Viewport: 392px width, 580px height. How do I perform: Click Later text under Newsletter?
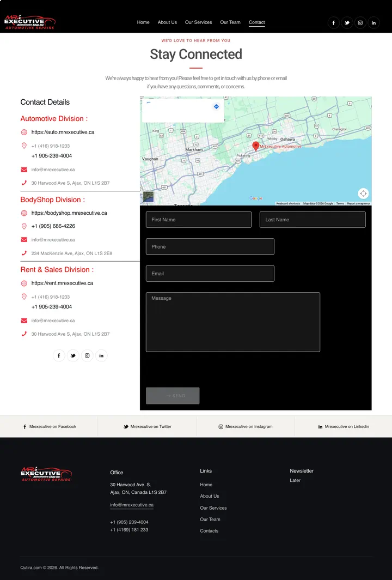[x=295, y=480]
